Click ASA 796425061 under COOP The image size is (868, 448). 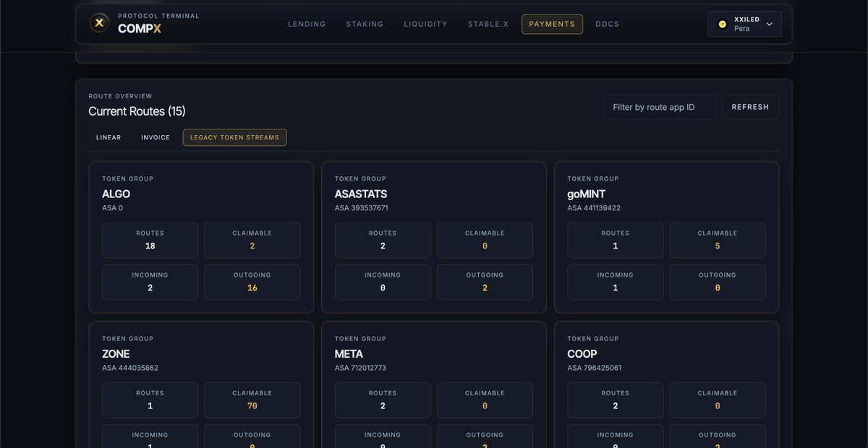point(594,368)
